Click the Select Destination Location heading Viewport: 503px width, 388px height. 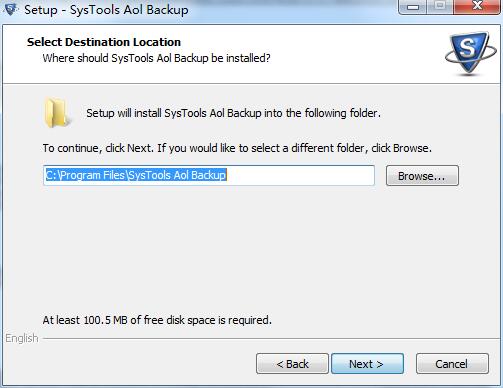coord(104,42)
